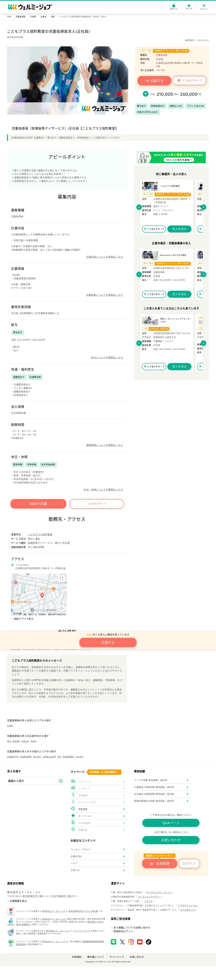Viewport: 216px width, 980px height.
Task: Show previous card in この求人を見ている方 carousel
Action: pyautogui.click(x=139, y=343)
